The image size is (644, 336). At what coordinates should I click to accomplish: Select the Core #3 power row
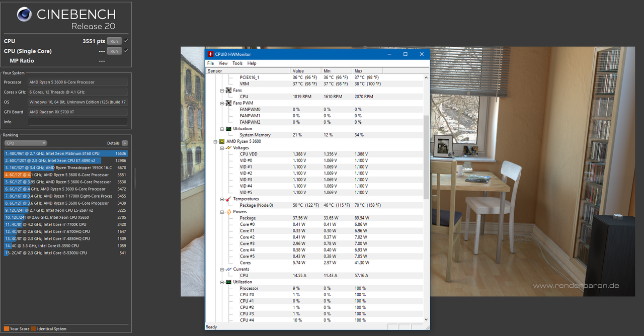(314, 243)
